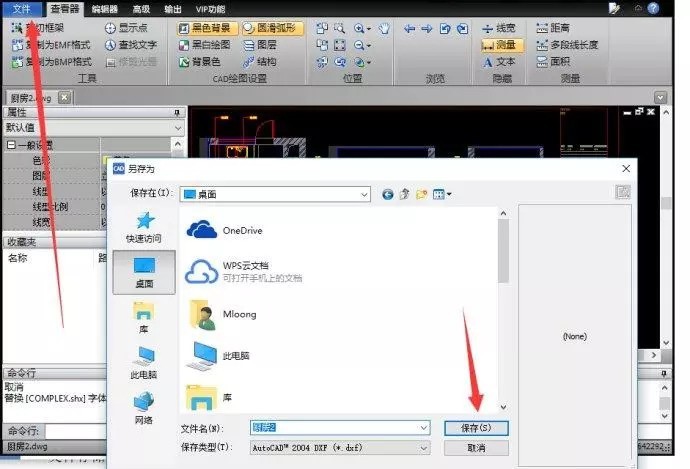Select the 显示点 show points tool
The width and height of the screenshot is (690, 469).
point(126,28)
